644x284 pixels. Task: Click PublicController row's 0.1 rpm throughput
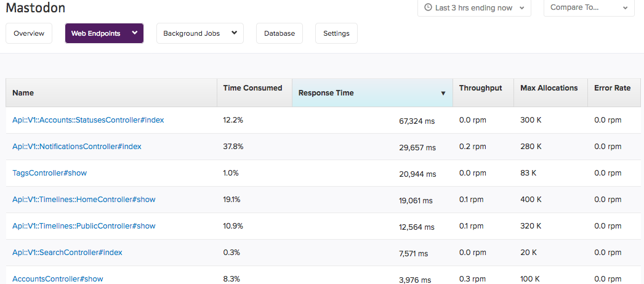click(x=472, y=226)
